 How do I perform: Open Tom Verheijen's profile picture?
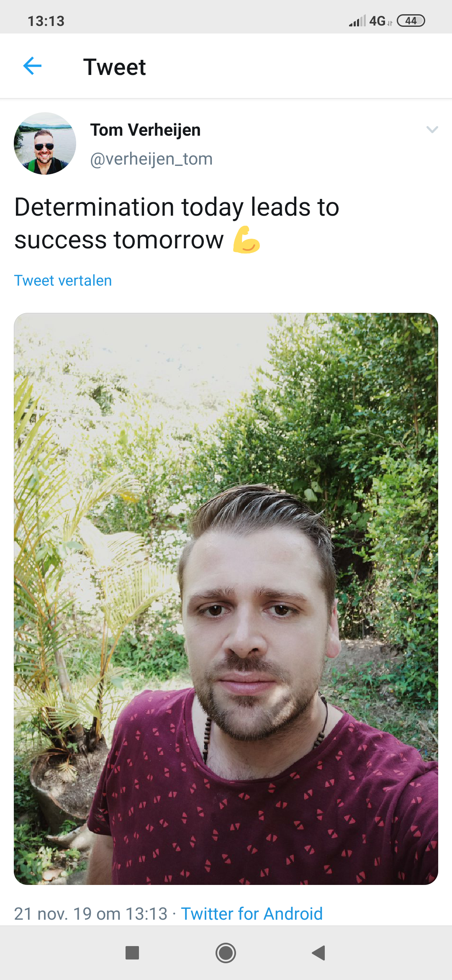click(45, 143)
